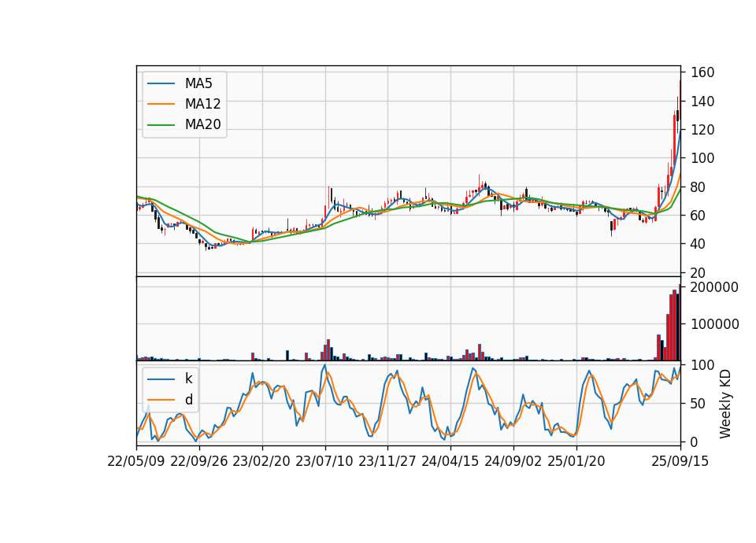The width and height of the screenshot is (756, 543).
Task: Click the 25/09/15 date label
Action: [680, 461]
